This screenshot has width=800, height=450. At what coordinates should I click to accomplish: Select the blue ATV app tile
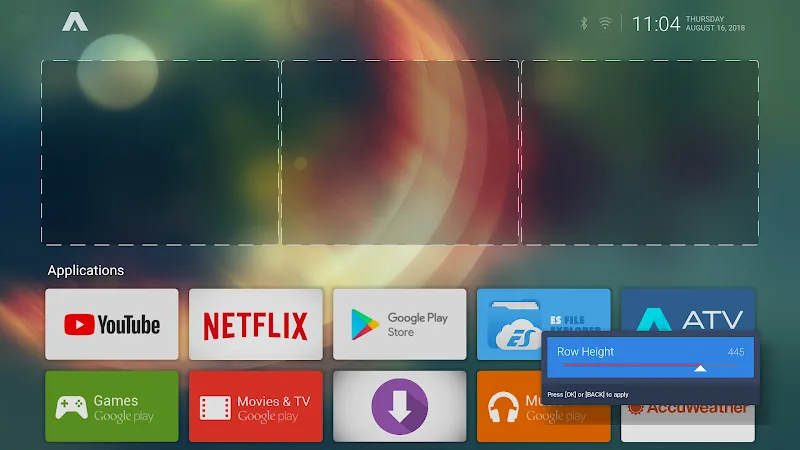(688, 312)
